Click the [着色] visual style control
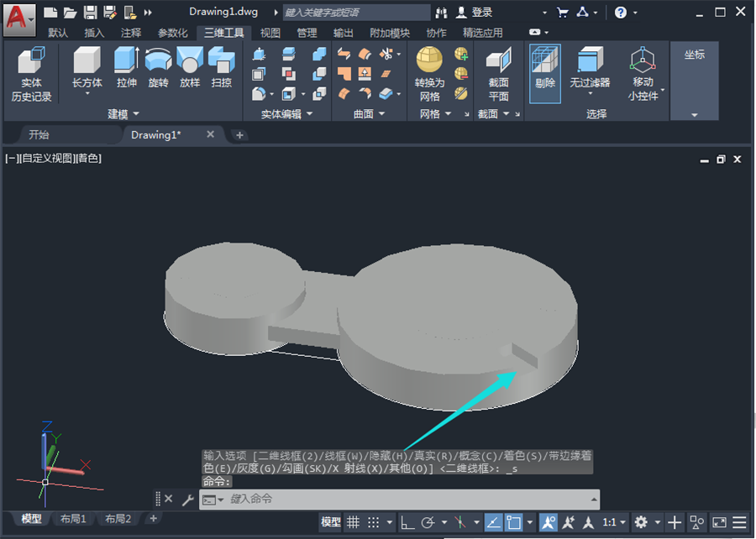 (88, 159)
